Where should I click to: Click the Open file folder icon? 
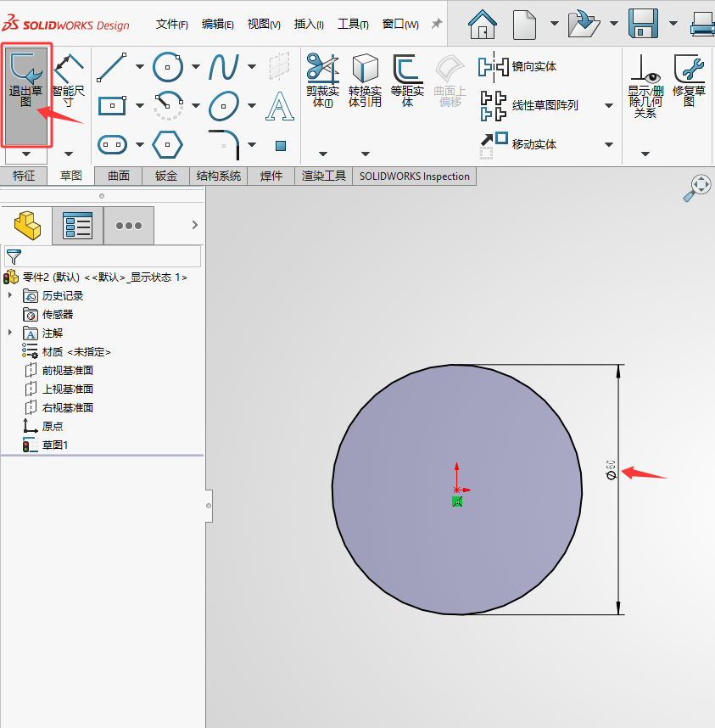584,24
